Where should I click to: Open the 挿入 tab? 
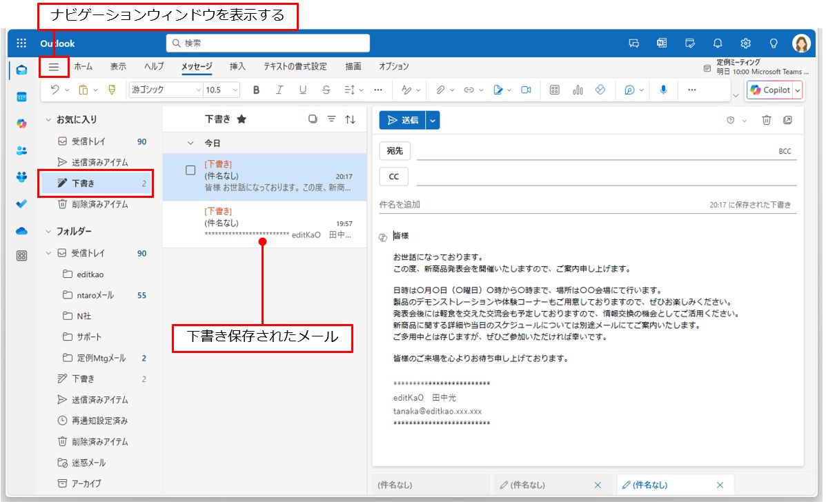tap(237, 66)
